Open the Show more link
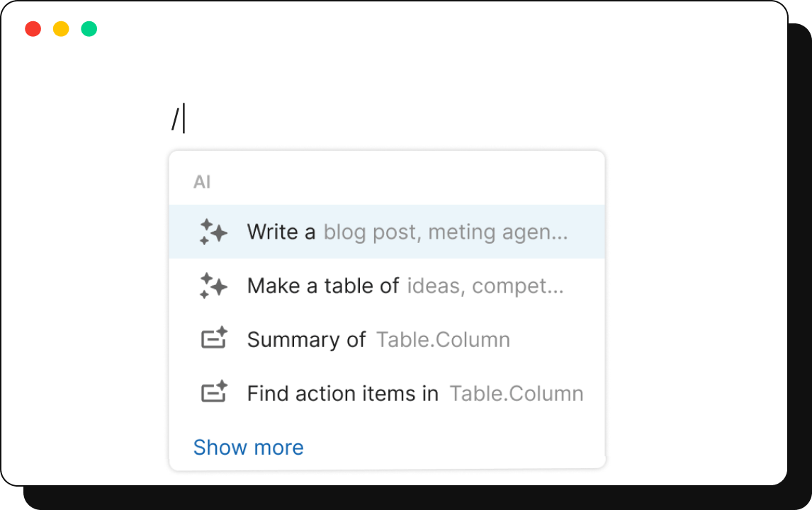Image resolution: width=812 pixels, height=510 pixels. click(x=249, y=448)
